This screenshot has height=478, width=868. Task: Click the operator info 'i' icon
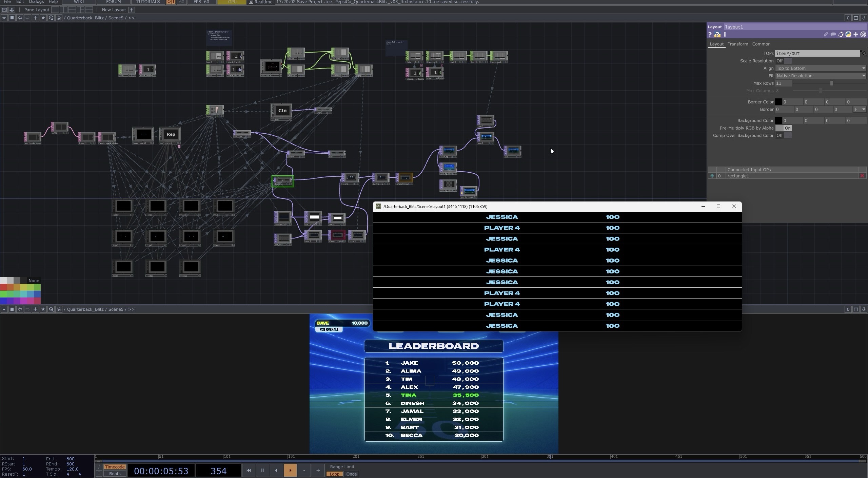725,35
